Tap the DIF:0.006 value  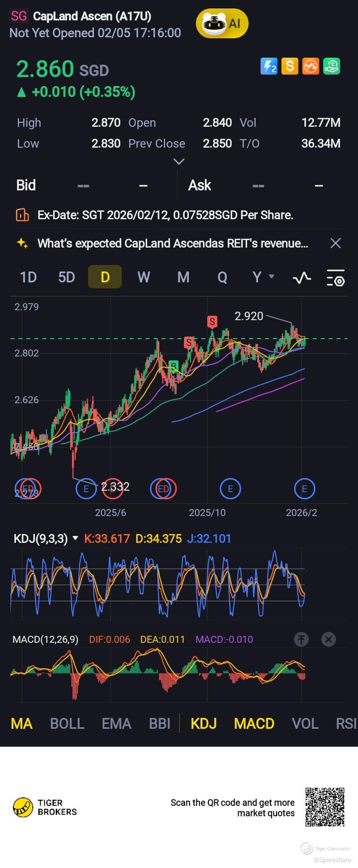point(109,639)
